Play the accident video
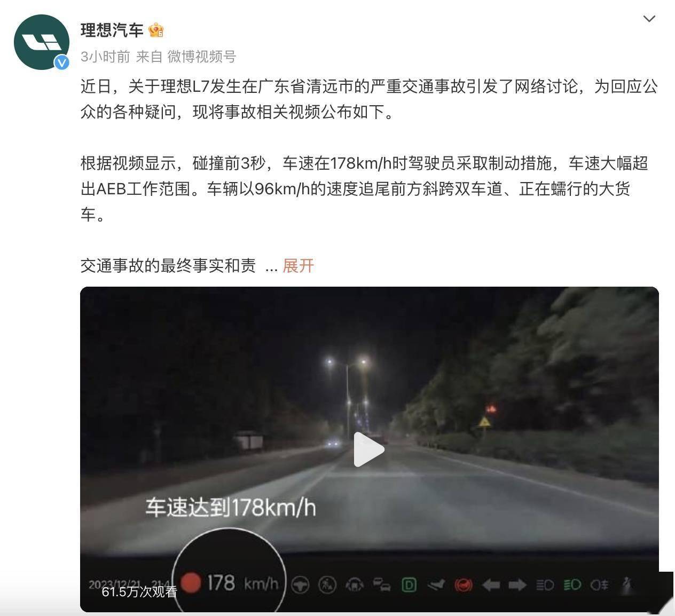Image resolution: width=675 pixels, height=616 pixels. (369, 449)
